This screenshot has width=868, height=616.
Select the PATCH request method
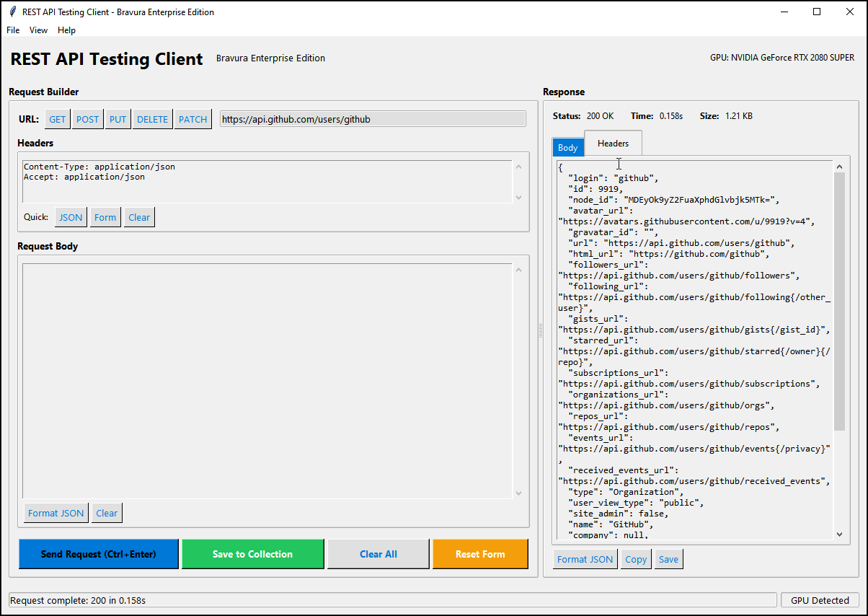192,119
